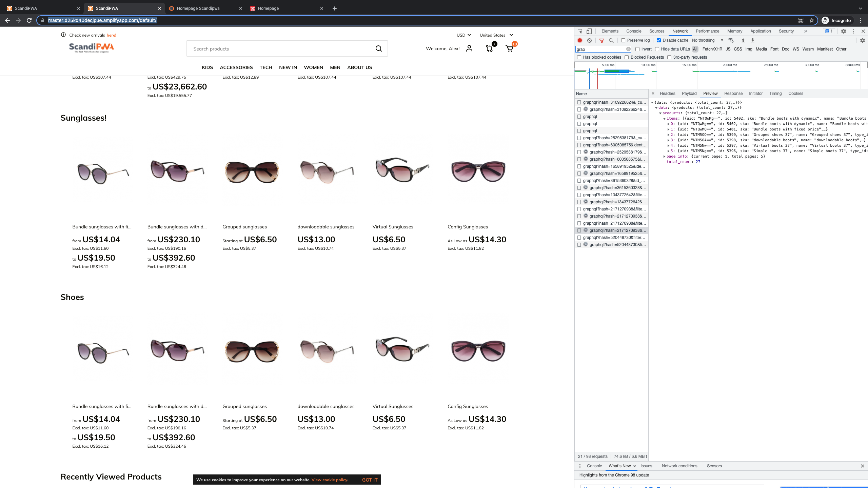This screenshot has width=868, height=488.
Task: Open the Config Sunglasses thumbnail under Sunglasses!
Action: click(478, 172)
